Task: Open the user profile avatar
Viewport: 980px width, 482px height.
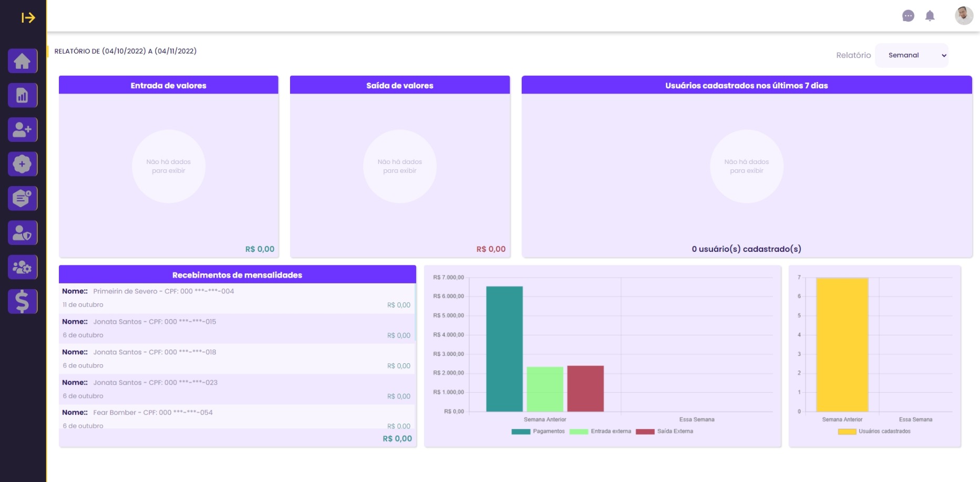Action: 964,15
